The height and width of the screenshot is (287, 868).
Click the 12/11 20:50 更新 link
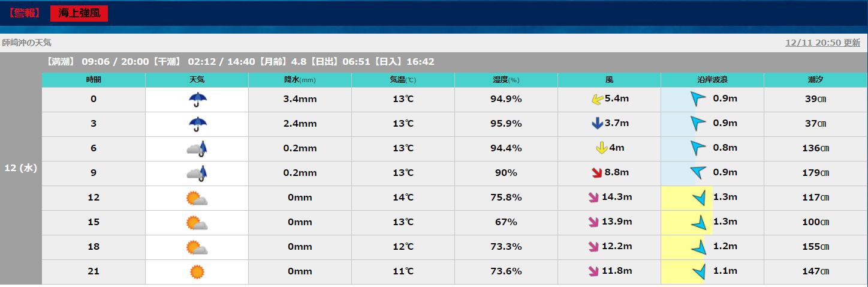click(x=823, y=43)
